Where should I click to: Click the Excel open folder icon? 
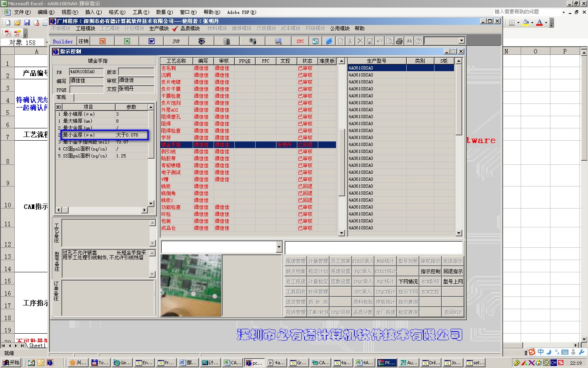(x=17, y=23)
